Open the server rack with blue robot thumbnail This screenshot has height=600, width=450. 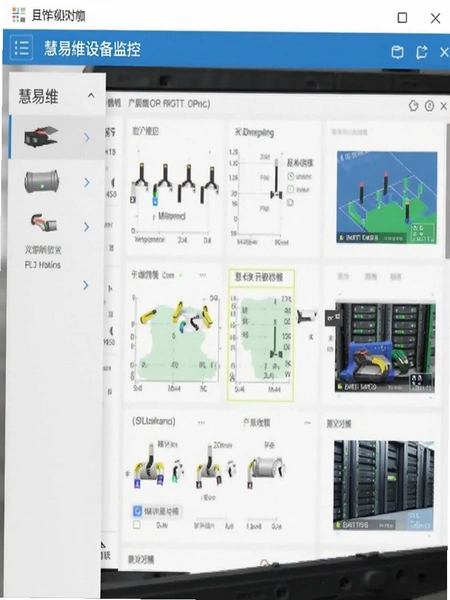(x=385, y=347)
